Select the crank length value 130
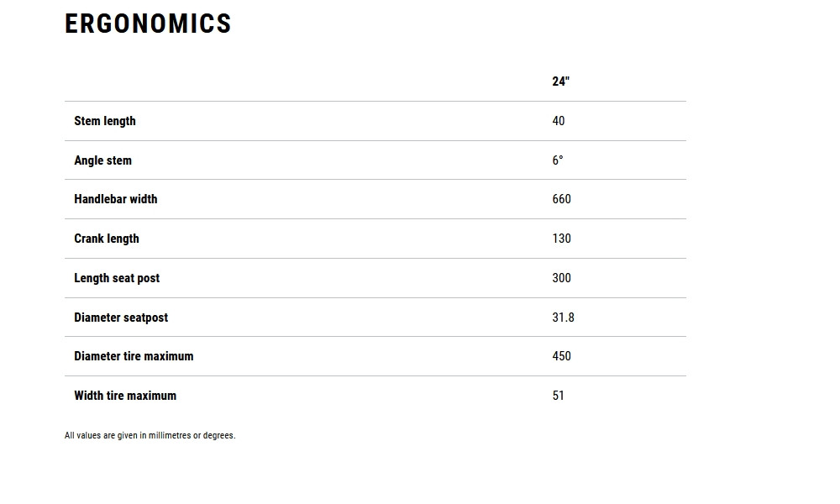Screen dimensions: 840x504 click(x=562, y=239)
